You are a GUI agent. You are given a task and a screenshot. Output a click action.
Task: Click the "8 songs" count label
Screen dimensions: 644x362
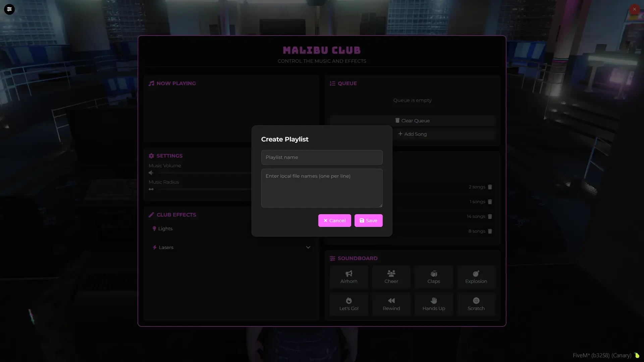pos(477,231)
